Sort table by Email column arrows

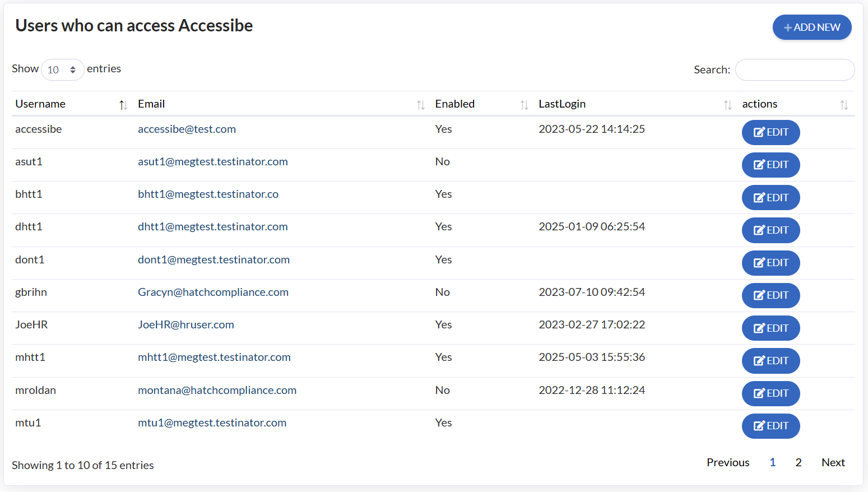pyautogui.click(x=420, y=105)
